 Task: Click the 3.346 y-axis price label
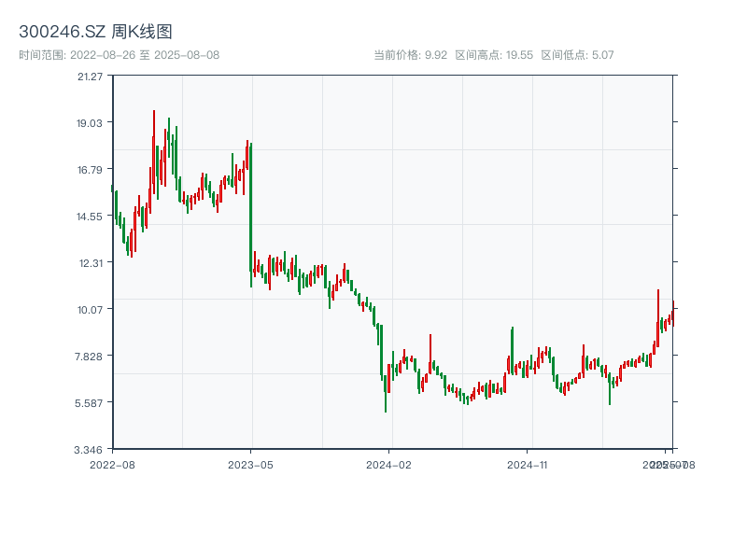(x=91, y=449)
